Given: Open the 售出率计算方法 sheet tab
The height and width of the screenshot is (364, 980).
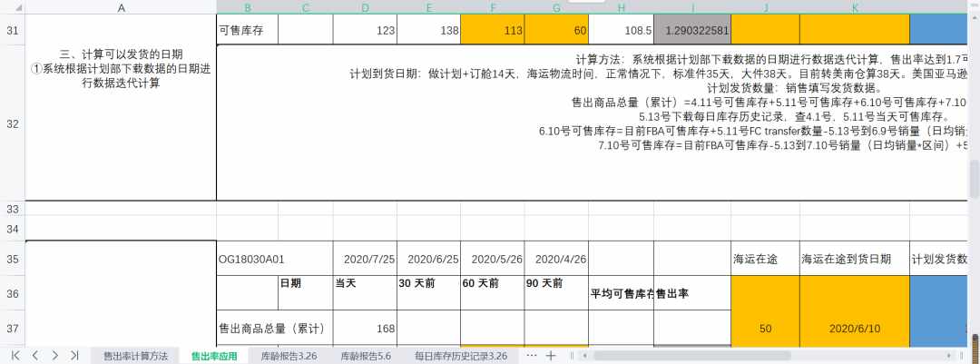Looking at the screenshot, I should tap(135, 356).
